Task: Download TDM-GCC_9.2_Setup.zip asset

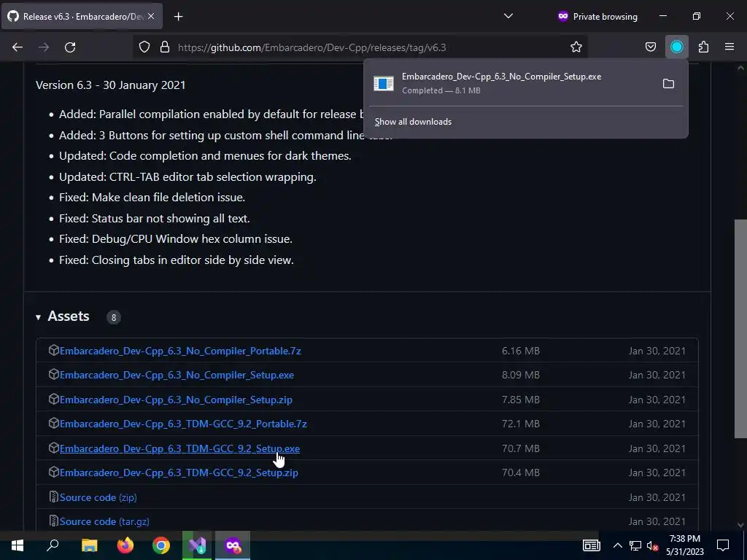Action: [x=179, y=472]
